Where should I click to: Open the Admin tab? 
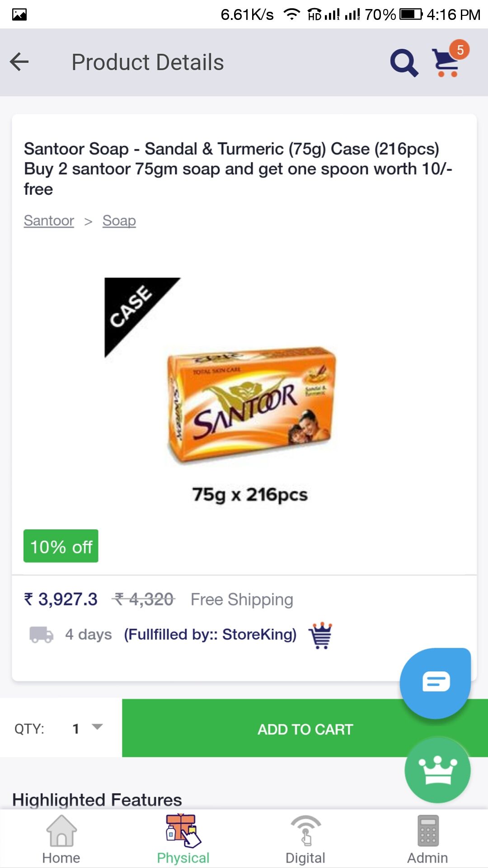(427, 839)
